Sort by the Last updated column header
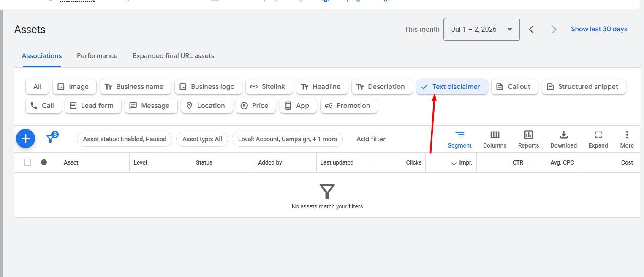This screenshot has width=644, height=277. click(337, 162)
